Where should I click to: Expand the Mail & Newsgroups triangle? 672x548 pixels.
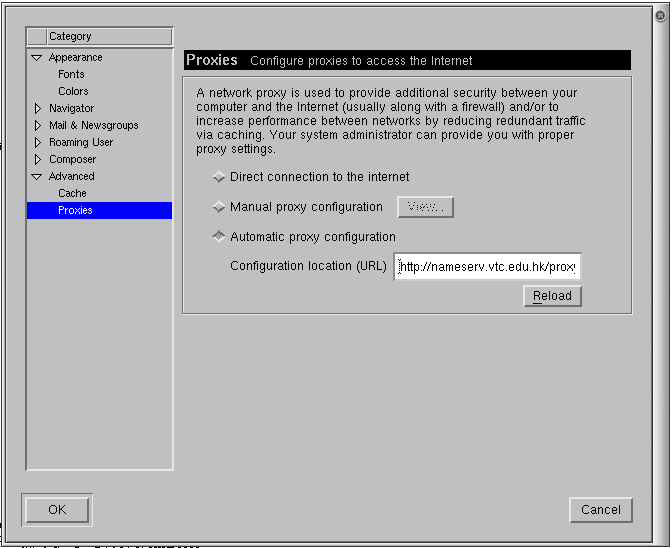point(38,125)
